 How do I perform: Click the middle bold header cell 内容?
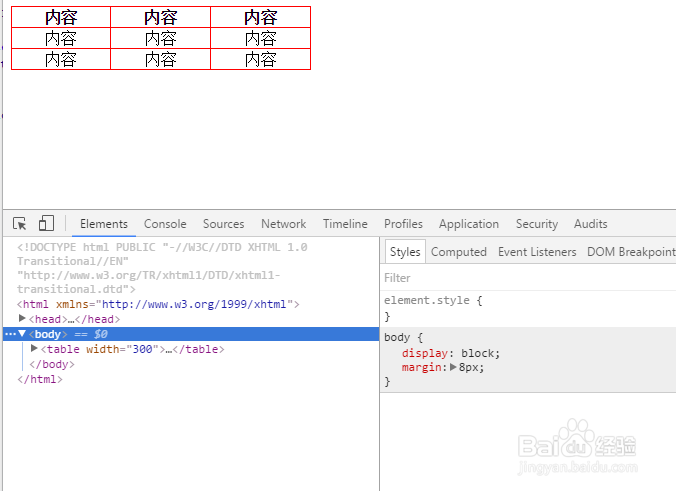[160, 18]
